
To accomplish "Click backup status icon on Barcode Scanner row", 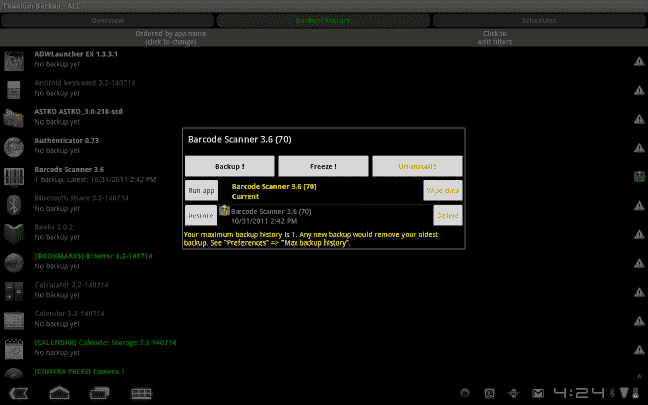I will (x=639, y=176).
